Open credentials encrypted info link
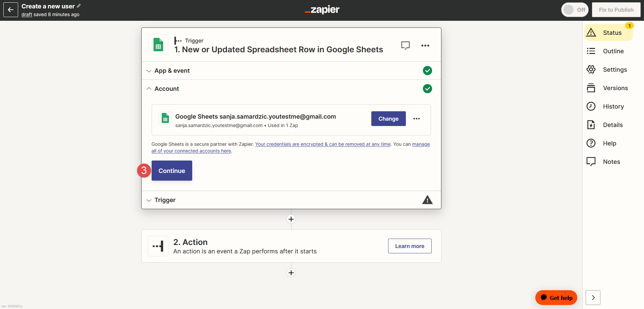 pos(323,144)
